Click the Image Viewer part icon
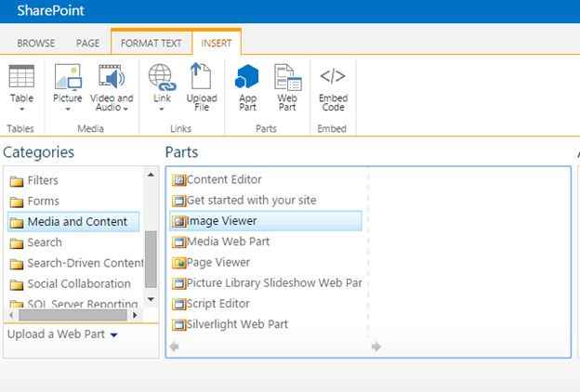Viewport: 580px width, 392px height. 179,221
